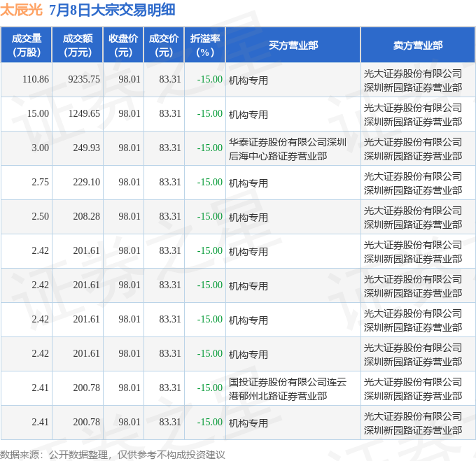Click the 收盘价(元) column header
This screenshot has height=461, width=476.
coord(123,45)
